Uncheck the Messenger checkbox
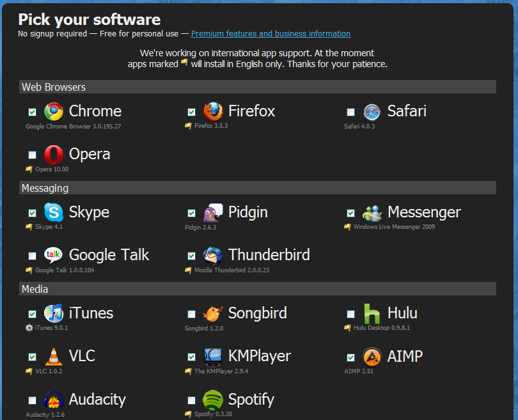The image size is (518, 420). 351,213
